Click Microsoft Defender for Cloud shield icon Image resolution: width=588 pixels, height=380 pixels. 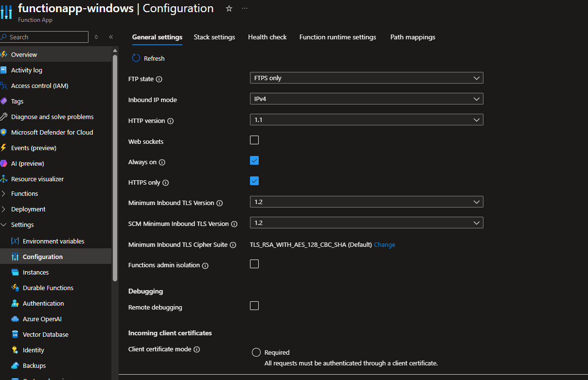(x=3, y=132)
